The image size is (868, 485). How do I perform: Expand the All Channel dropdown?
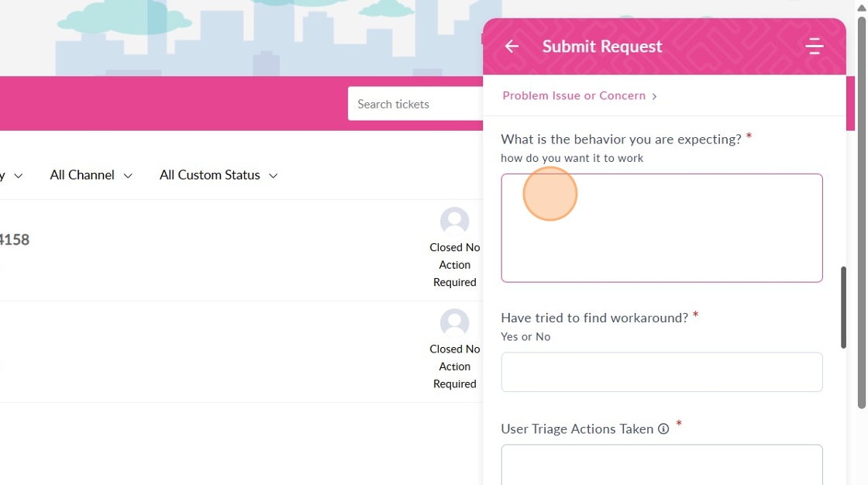click(91, 175)
